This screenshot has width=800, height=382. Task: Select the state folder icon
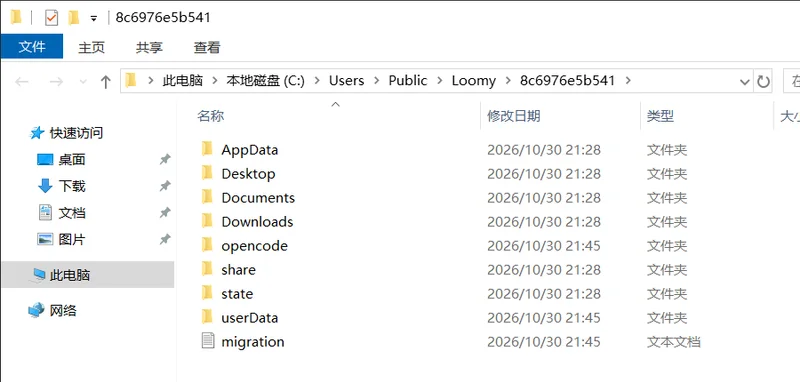point(207,293)
